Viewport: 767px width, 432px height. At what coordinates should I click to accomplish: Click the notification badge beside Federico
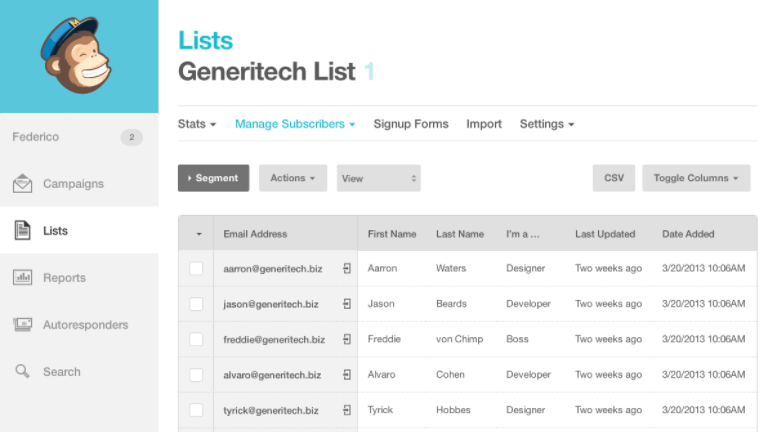131,137
